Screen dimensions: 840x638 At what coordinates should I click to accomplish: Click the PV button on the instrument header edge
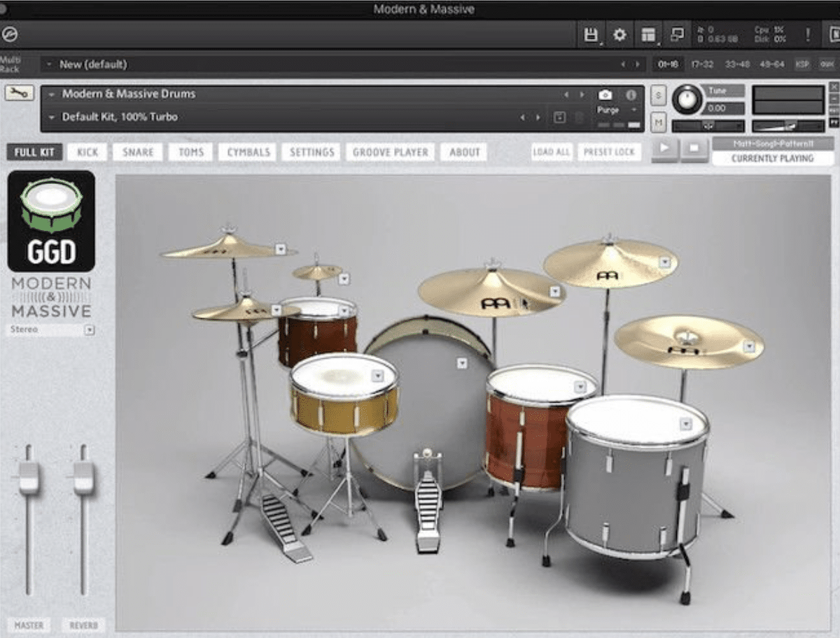pyautogui.click(x=834, y=122)
